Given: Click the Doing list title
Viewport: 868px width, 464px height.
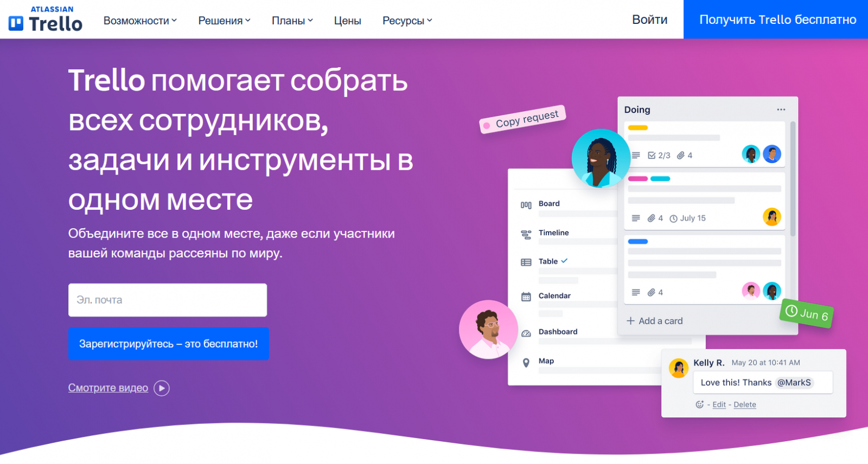Looking at the screenshot, I should click(x=637, y=109).
